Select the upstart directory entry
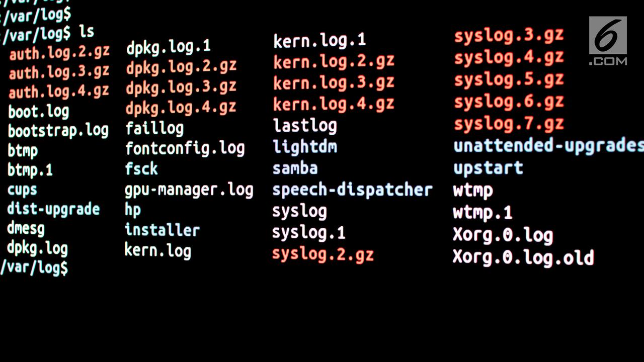The height and width of the screenshot is (362, 644). 488,168
